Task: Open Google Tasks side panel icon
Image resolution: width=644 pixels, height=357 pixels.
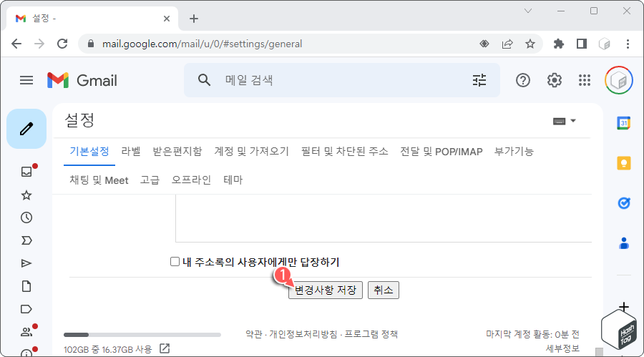Action: (x=624, y=203)
